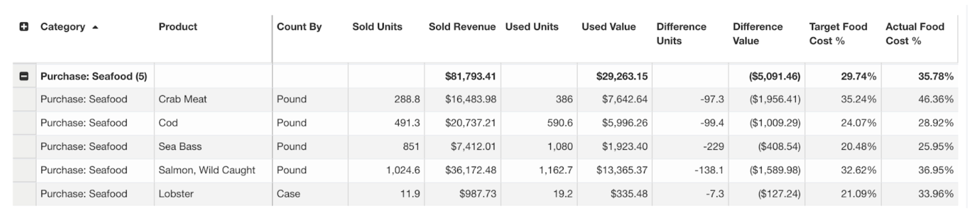Select the Crab Meat row
The image size is (980, 220).
182,99
